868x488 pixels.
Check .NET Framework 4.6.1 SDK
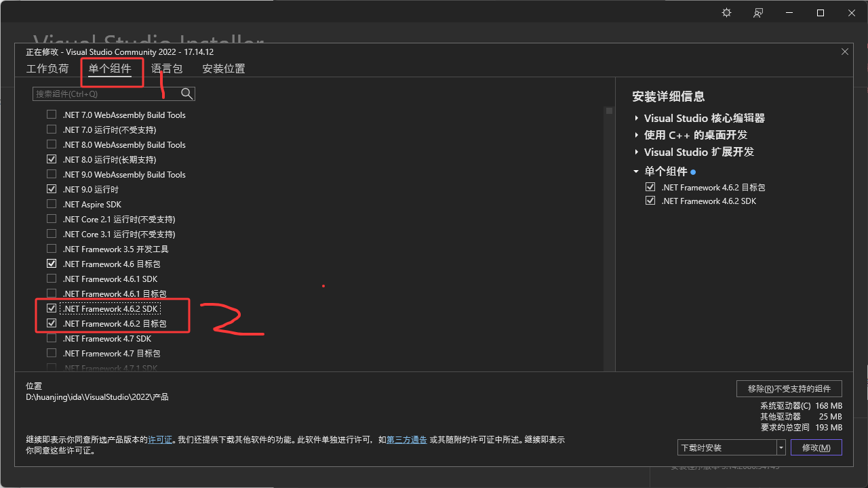[x=52, y=279]
